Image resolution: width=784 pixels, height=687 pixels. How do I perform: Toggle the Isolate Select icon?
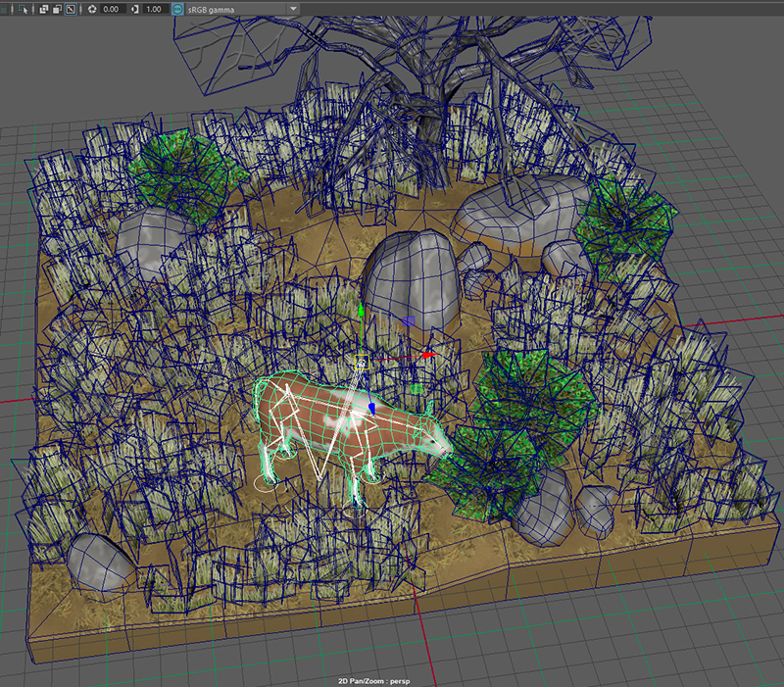coord(23,9)
